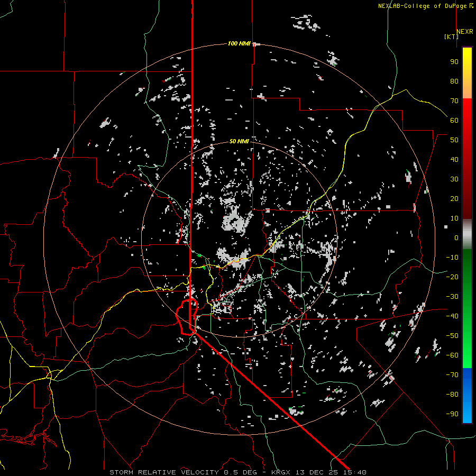The width and height of the screenshot is (476, 476).
Task: Click the 20 value on the velocity scale
Action: click(x=454, y=198)
